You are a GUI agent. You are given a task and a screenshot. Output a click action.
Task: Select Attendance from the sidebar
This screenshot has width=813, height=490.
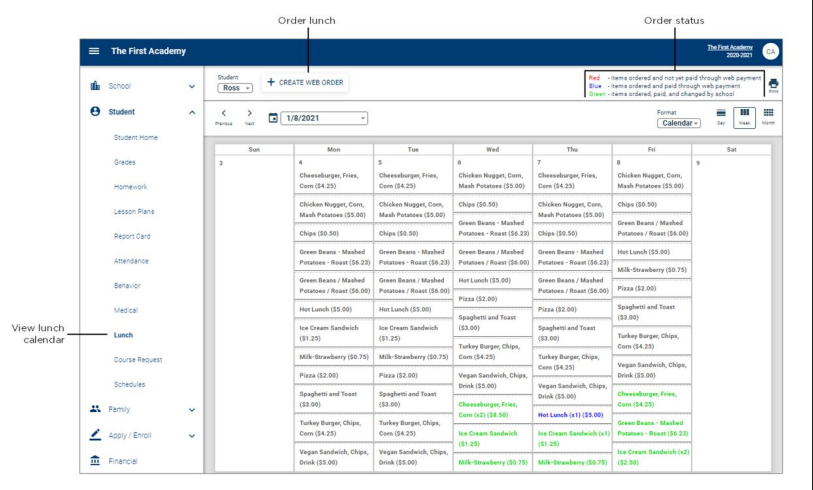tap(134, 261)
